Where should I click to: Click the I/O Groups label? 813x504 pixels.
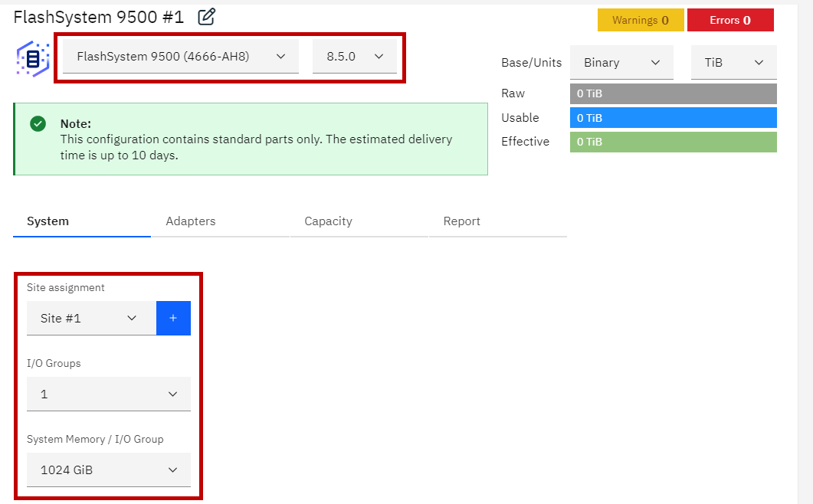coord(54,364)
